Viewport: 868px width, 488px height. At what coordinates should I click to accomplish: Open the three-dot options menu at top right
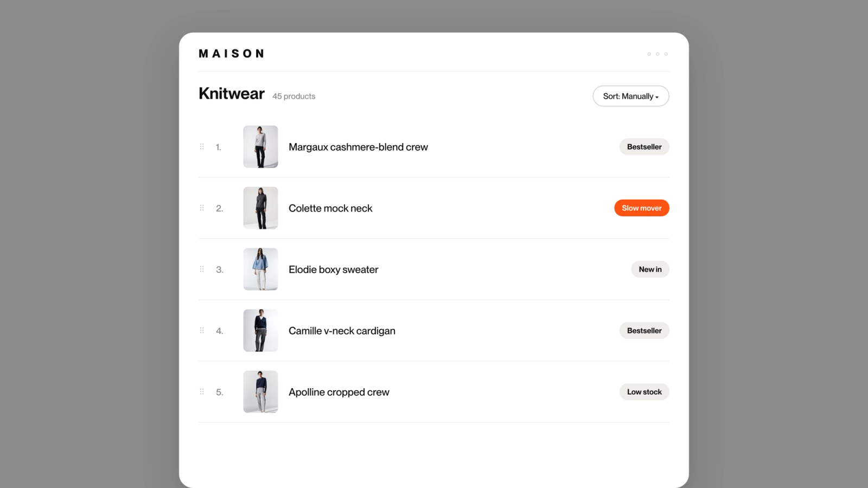(658, 54)
